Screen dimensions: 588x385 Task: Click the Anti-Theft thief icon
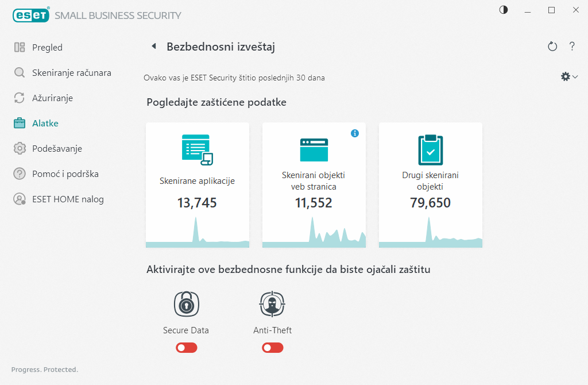click(x=273, y=305)
